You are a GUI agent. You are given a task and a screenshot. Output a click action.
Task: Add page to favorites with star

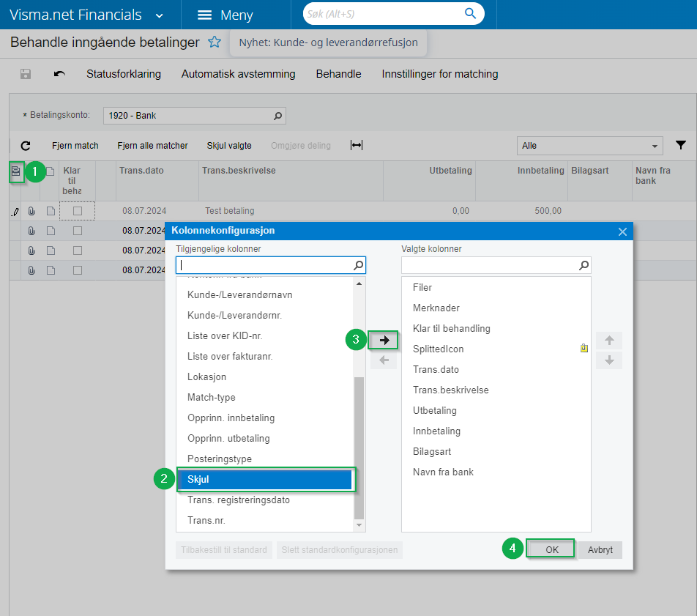(215, 42)
